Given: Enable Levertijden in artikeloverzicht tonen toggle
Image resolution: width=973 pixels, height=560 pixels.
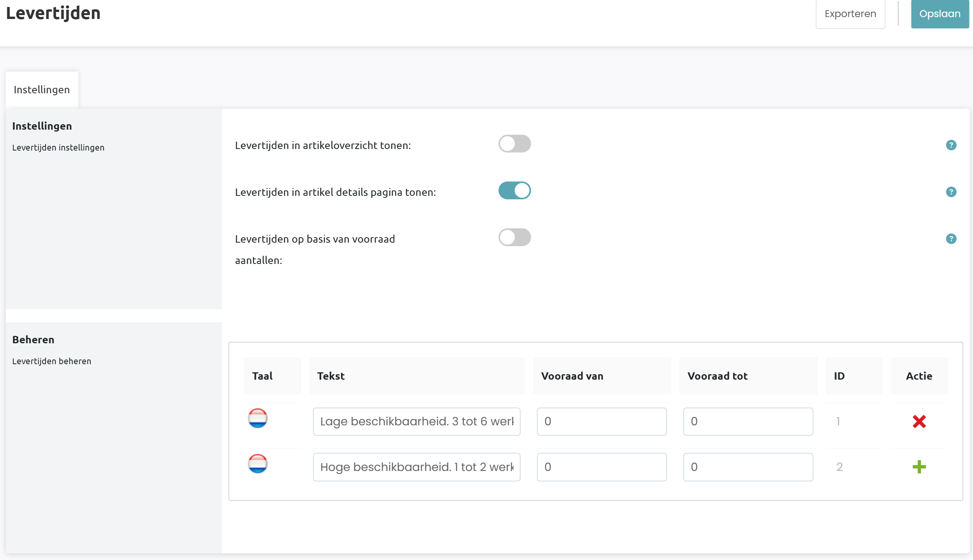Looking at the screenshot, I should click(514, 144).
